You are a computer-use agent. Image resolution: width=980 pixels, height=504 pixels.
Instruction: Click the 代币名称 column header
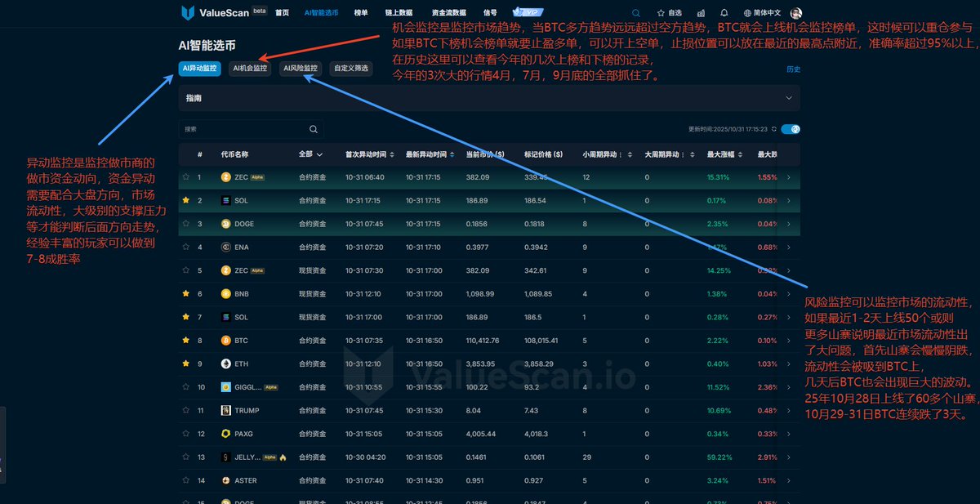click(234, 154)
